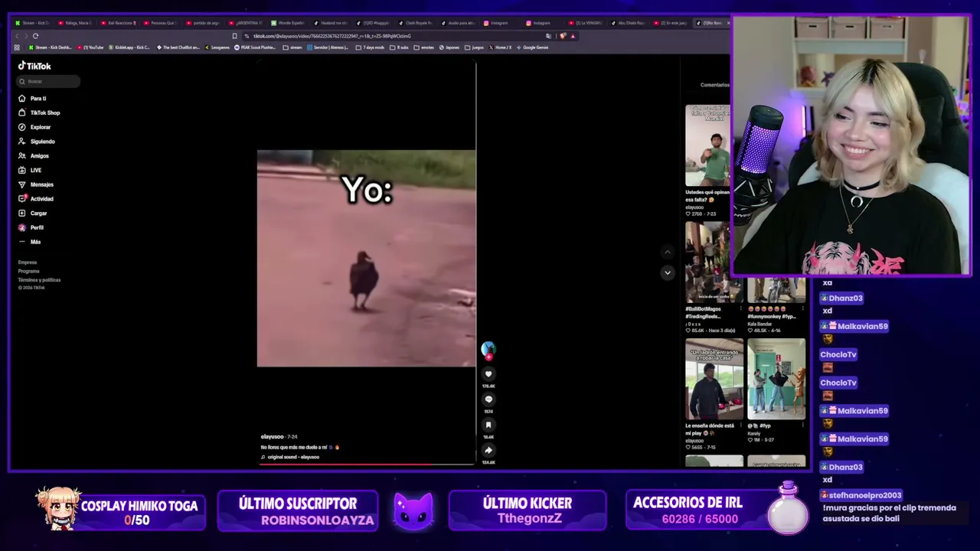This screenshot has width=980, height=551.
Task: Open Mensajes in sidebar
Action: (x=36, y=184)
